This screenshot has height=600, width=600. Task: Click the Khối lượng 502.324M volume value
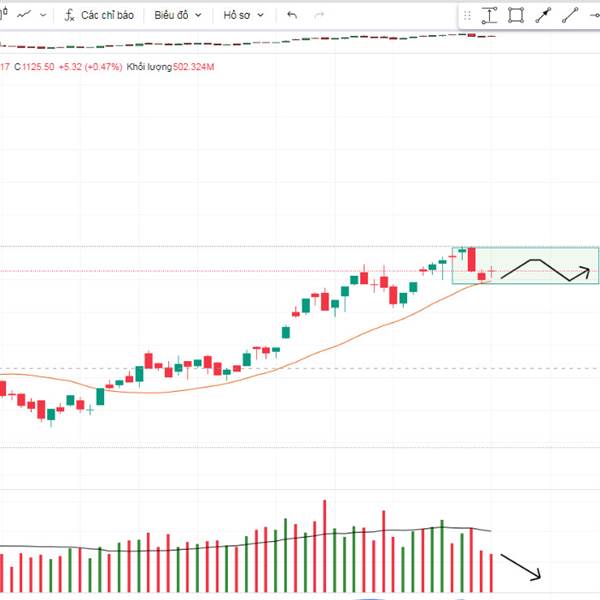[x=170, y=67]
